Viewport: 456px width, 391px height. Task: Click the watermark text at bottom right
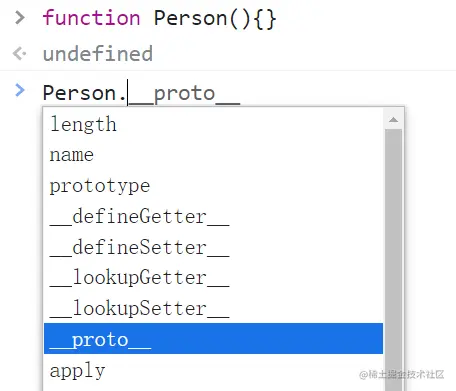click(x=402, y=374)
